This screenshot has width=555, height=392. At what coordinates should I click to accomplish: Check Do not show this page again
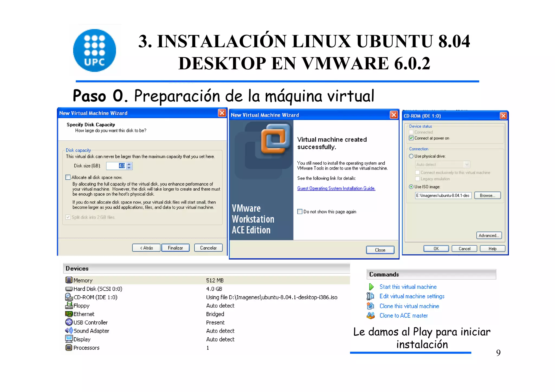pyautogui.click(x=300, y=212)
